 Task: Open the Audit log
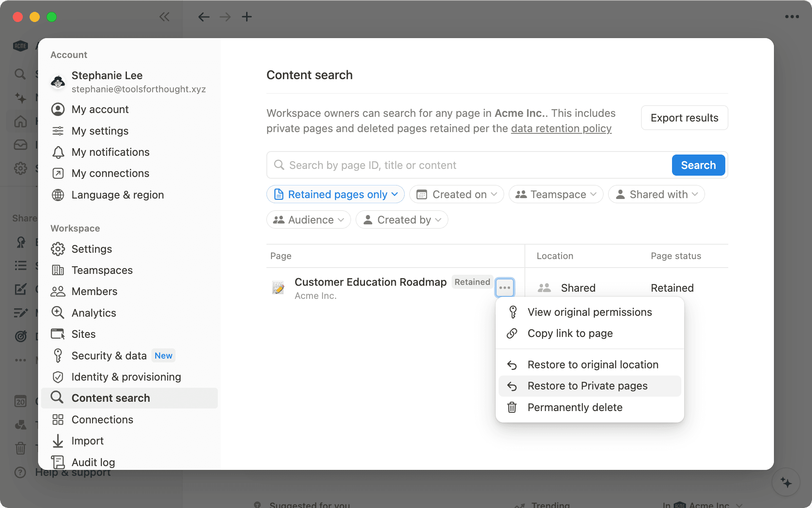[93, 462]
